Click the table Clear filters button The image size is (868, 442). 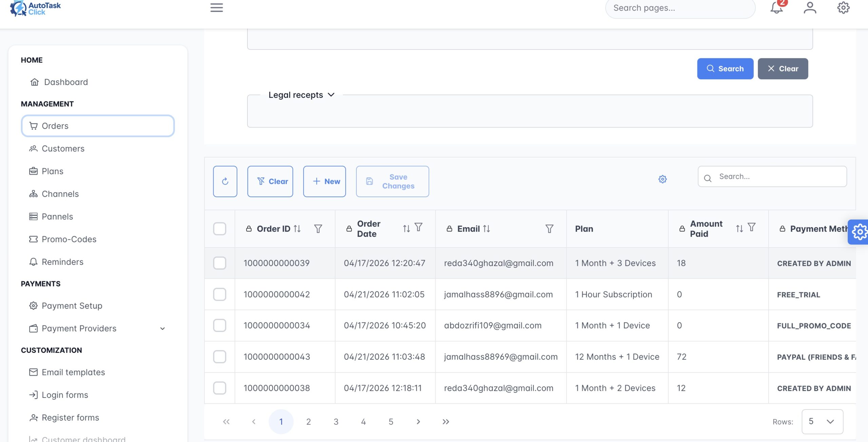pos(270,181)
